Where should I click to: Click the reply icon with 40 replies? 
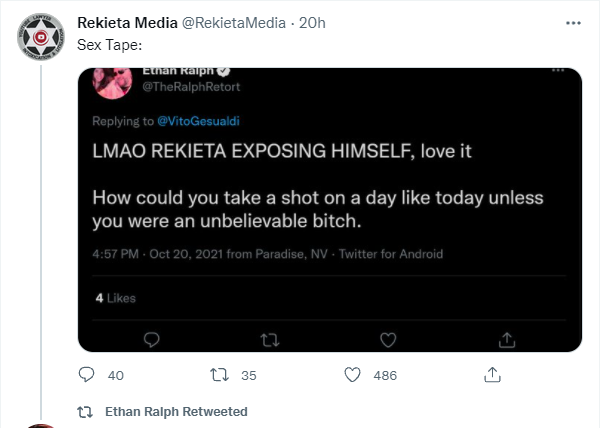[86, 375]
